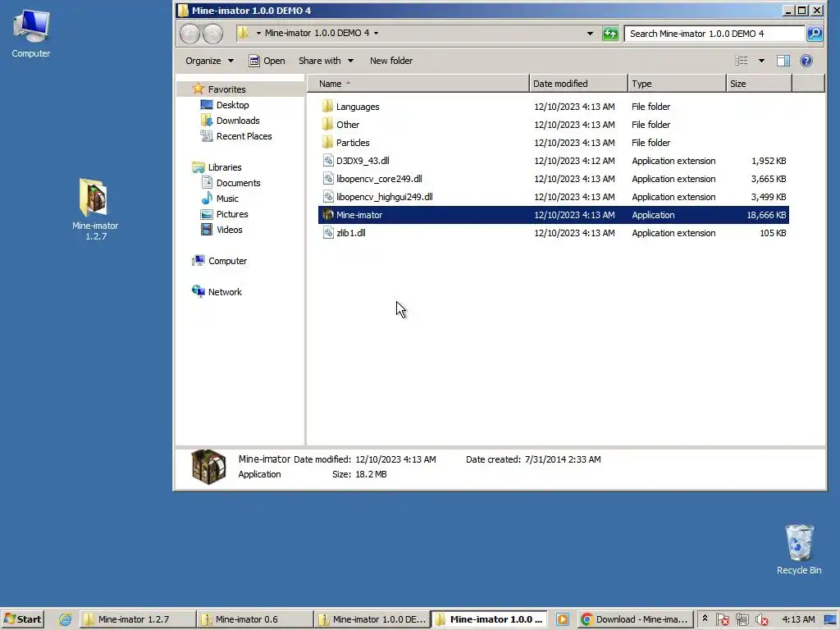
Task: Switch to Mine-imator 1.0.0 DE... taskbar window
Action: coord(372,619)
